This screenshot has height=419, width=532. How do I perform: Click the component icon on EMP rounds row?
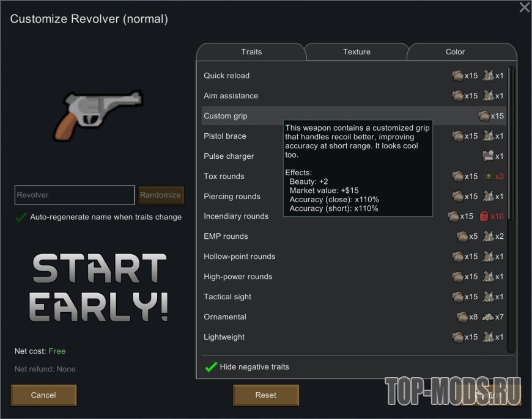pos(488,236)
